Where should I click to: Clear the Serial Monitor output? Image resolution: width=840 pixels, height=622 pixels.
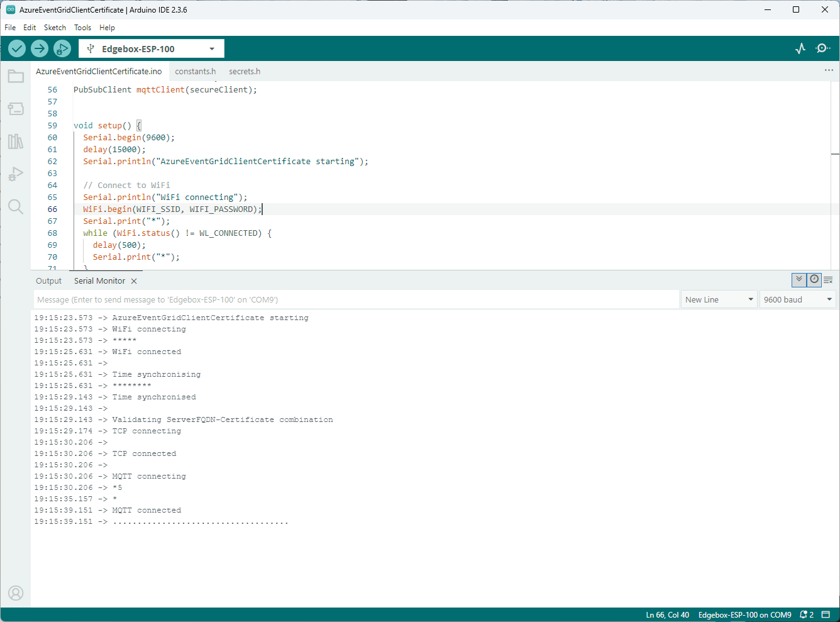click(x=828, y=280)
